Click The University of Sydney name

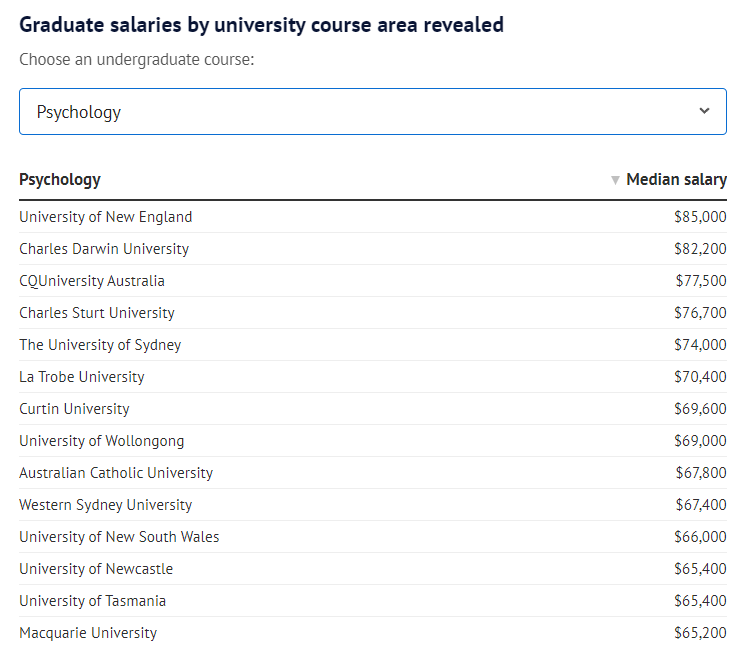(x=100, y=345)
